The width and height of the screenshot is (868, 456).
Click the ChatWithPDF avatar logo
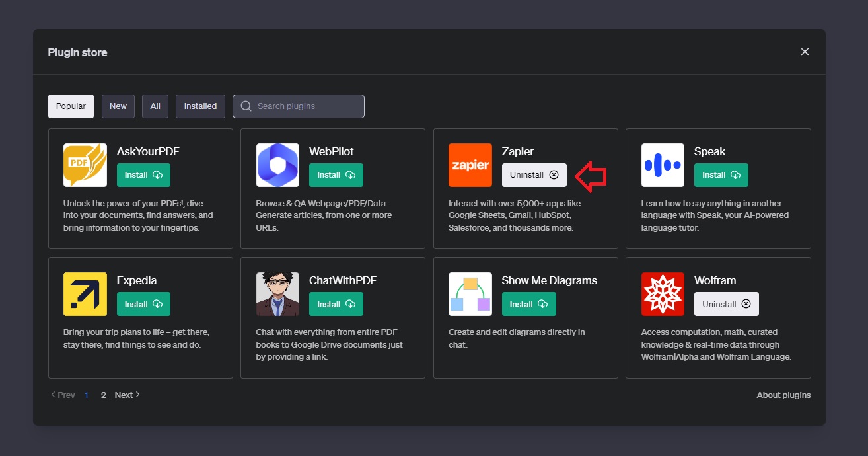[x=277, y=294]
